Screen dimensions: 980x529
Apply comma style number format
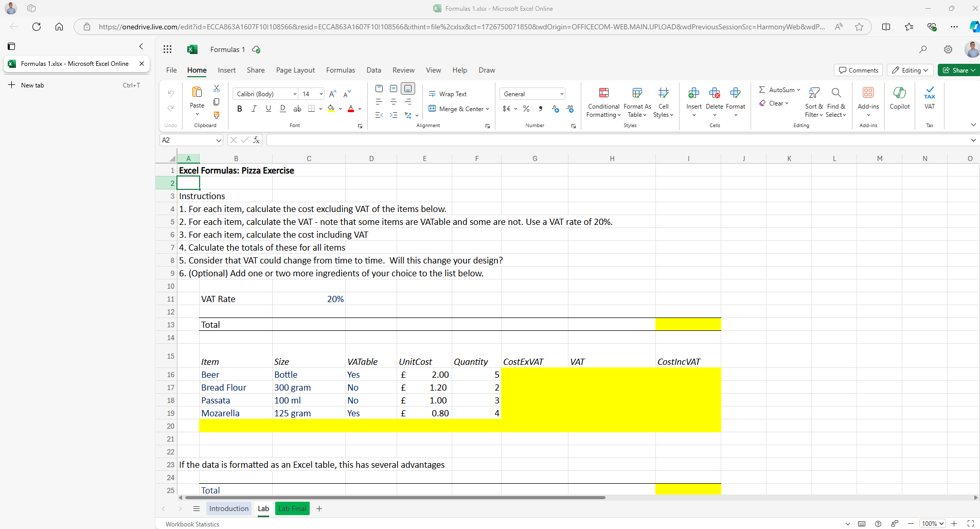point(541,109)
